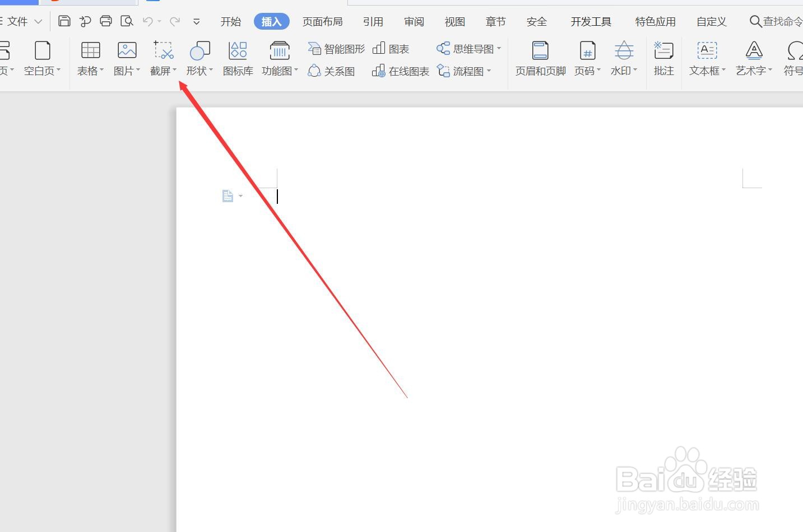Screen dimensions: 803x532
Task: Switch to Developer Tools (开发工具) tab
Action: click(591, 21)
